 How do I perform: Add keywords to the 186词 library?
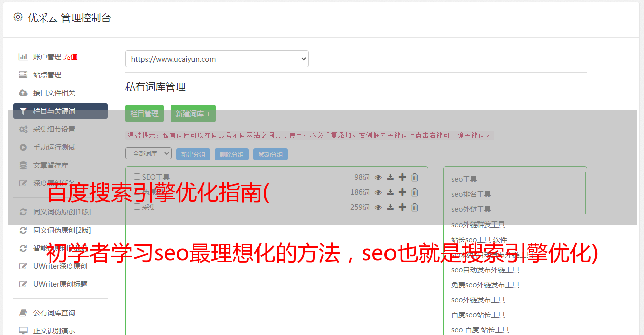pyautogui.click(x=402, y=192)
